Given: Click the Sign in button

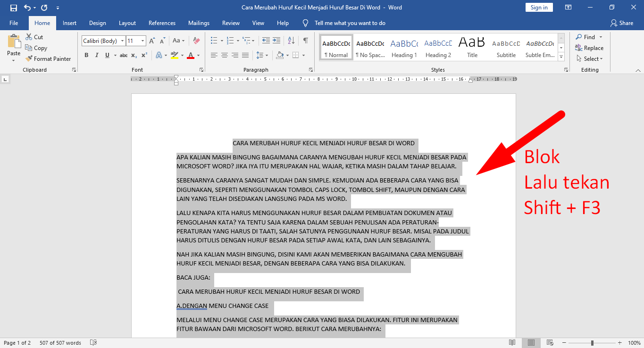Looking at the screenshot, I should click(x=539, y=8).
